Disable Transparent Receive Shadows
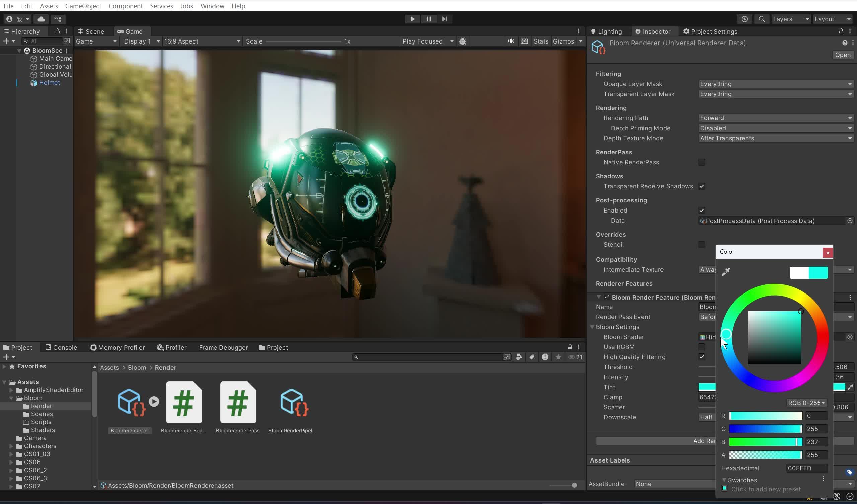This screenshot has width=857, height=504. click(702, 186)
